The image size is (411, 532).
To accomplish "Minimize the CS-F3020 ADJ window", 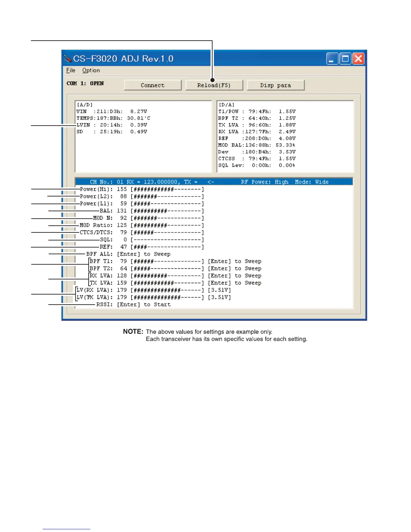I will point(332,59).
